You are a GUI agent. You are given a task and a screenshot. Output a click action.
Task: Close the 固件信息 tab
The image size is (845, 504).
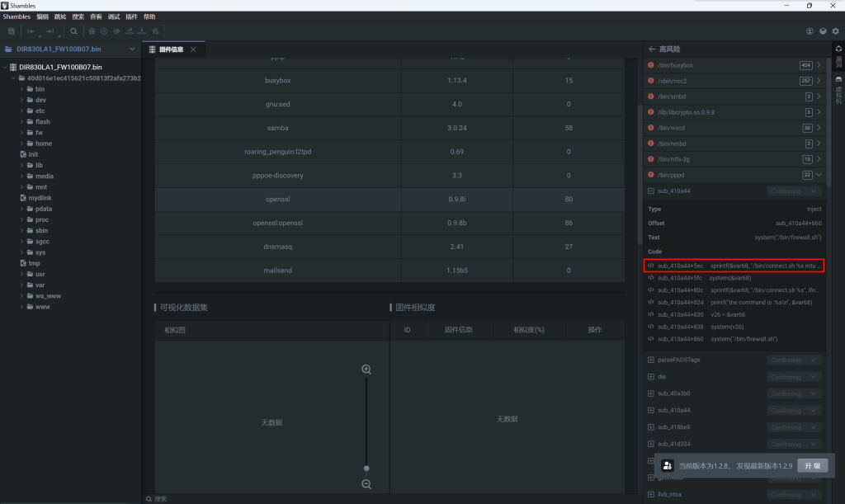coord(193,49)
